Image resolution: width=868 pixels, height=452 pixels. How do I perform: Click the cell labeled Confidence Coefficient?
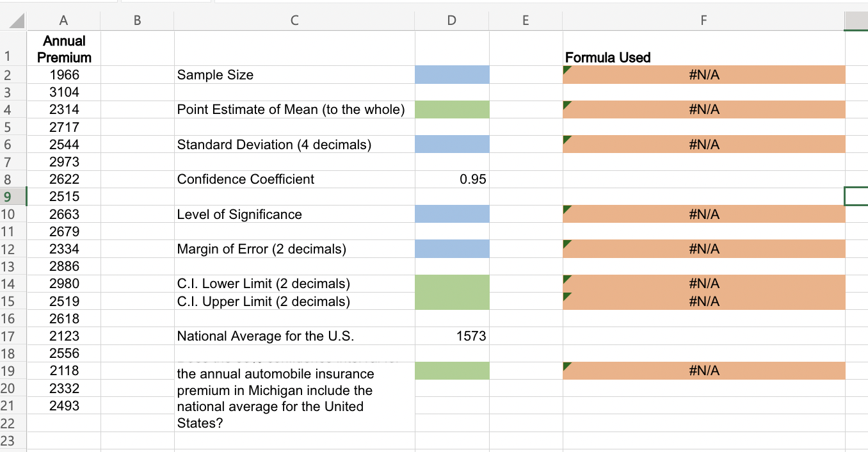294,179
